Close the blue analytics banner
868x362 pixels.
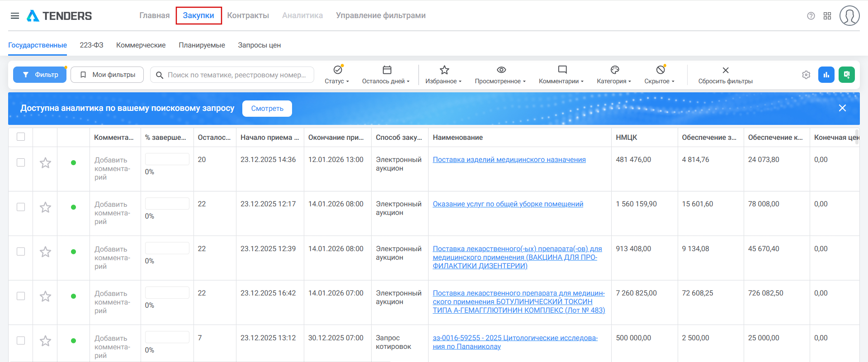pyautogui.click(x=842, y=108)
